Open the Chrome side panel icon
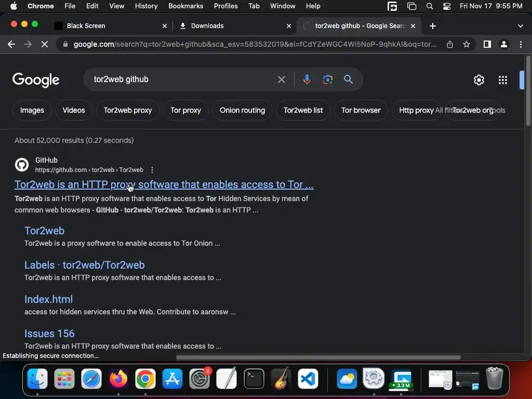The image size is (532, 399). (x=487, y=44)
